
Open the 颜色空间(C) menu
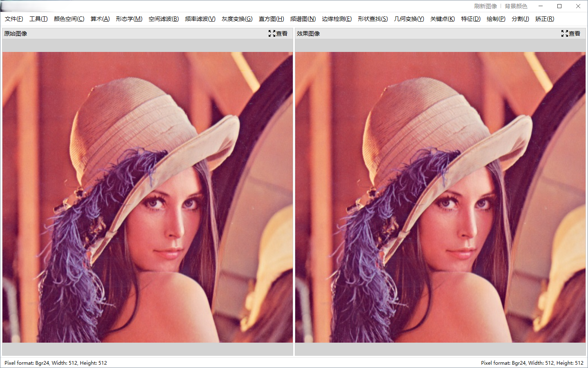click(69, 19)
